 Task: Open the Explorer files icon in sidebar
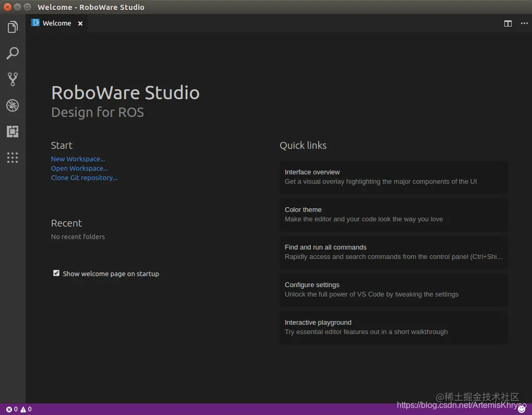13,27
